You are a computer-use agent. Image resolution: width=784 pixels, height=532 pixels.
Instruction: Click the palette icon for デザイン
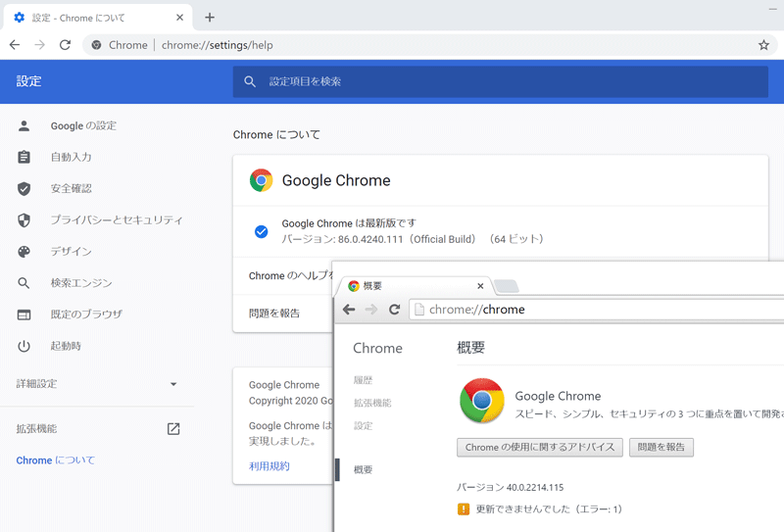click(x=24, y=252)
